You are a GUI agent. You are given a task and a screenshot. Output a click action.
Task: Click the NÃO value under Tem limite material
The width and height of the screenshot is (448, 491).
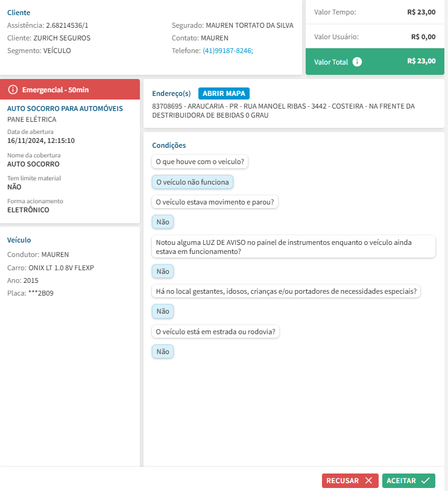14,187
